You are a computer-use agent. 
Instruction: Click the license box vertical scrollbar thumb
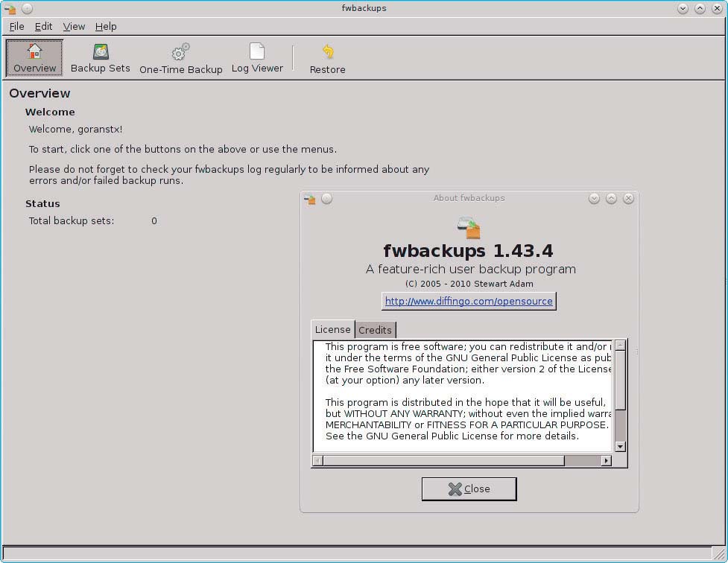click(x=620, y=380)
